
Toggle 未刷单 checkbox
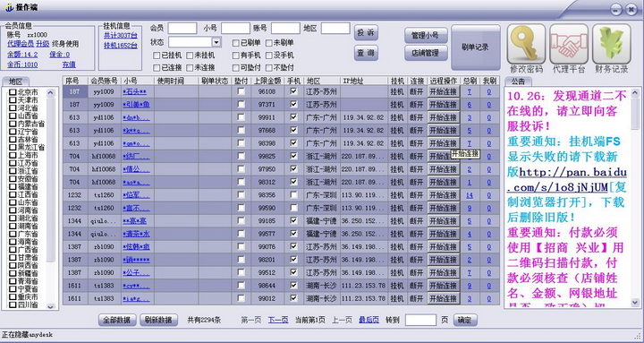click(x=268, y=43)
